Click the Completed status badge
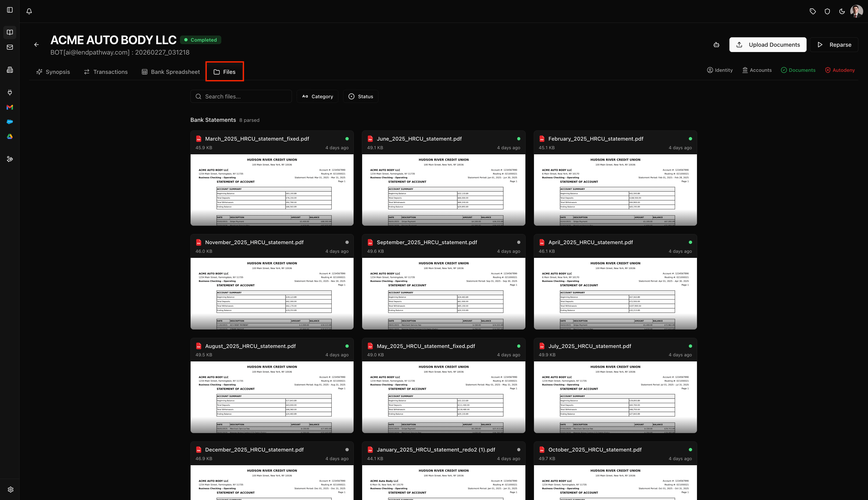Image resolution: width=868 pixels, height=500 pixels. click(201, 40)
